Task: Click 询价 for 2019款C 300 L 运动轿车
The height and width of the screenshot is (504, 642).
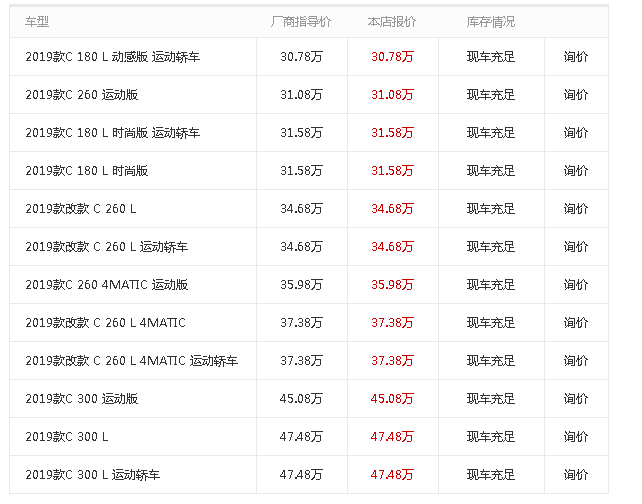Action: click(x=576, y=475)
